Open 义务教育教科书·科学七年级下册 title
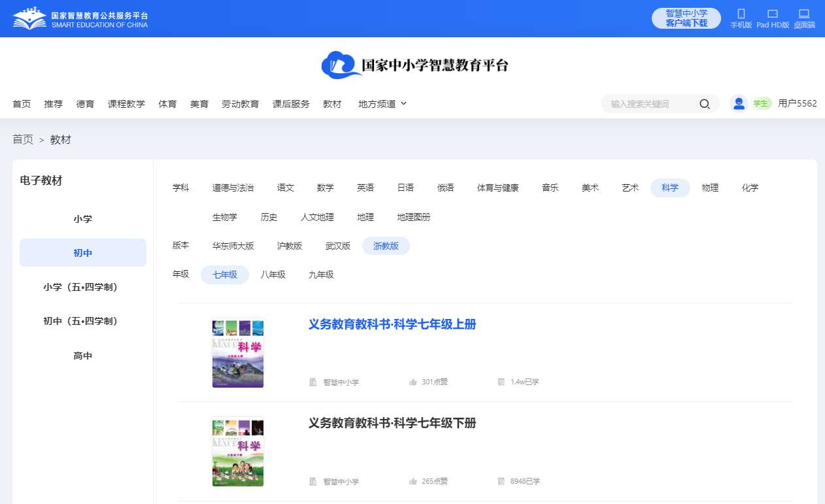Screen dimensions: 825x504 392,423
